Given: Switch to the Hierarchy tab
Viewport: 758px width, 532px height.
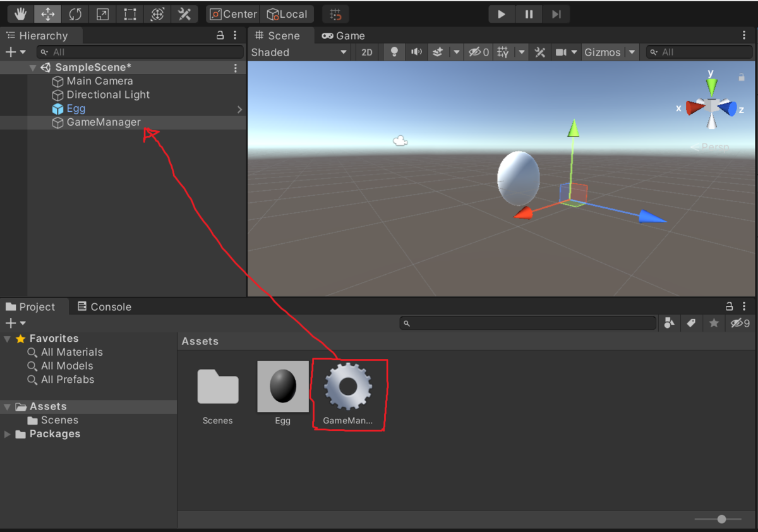Looking at the screenshot, I should click(37, 36).
